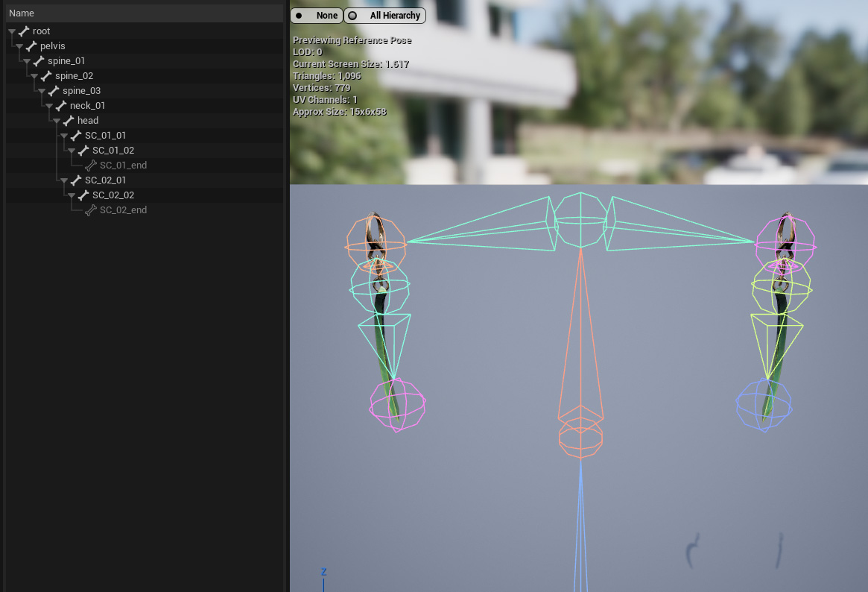This screenshot has width=868, height=592.
Task: Click the SC_02_02 bone icon
Action: (83, 195)
